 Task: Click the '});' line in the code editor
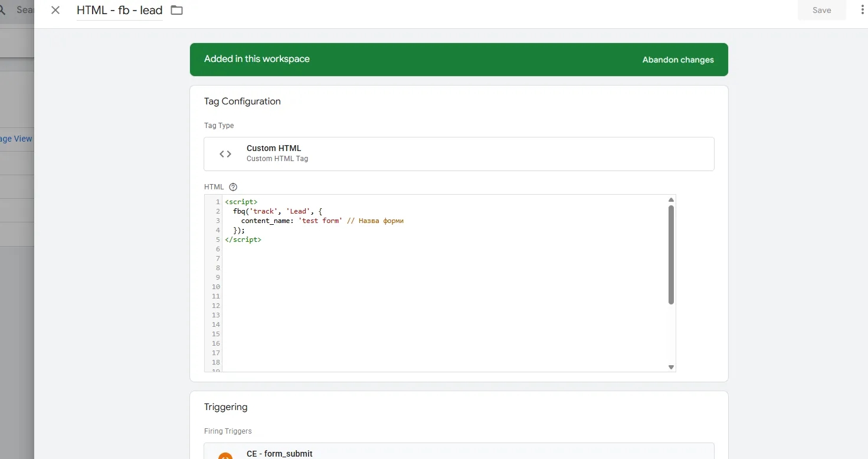pyautogui.click(x=238, y=230)
